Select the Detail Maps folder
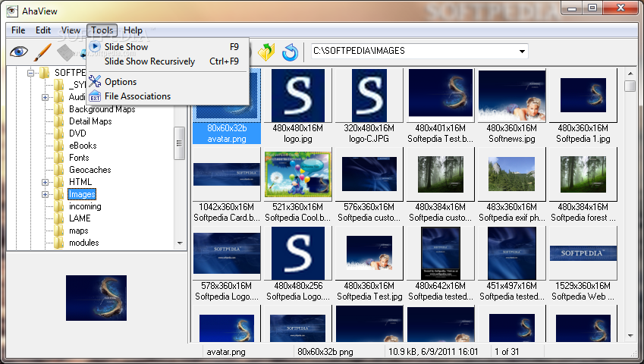Screen dimensions: 644x364 pos(90,121)
